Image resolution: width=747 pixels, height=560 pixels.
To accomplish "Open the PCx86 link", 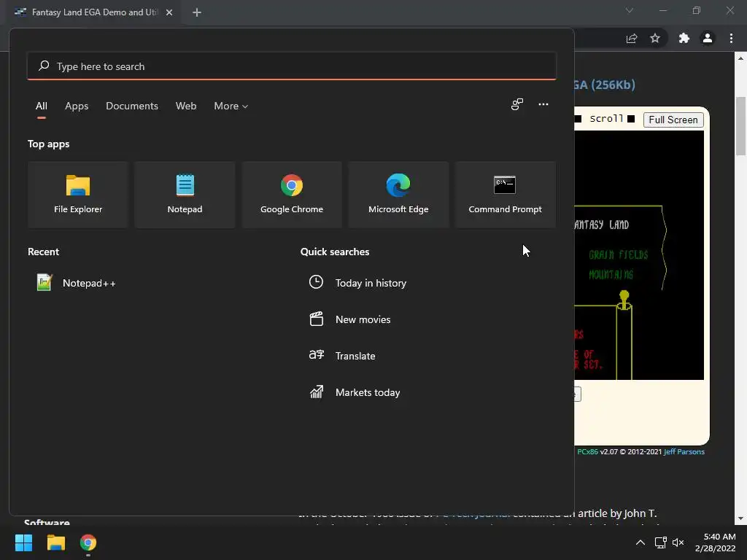I will tap(587, 451).
